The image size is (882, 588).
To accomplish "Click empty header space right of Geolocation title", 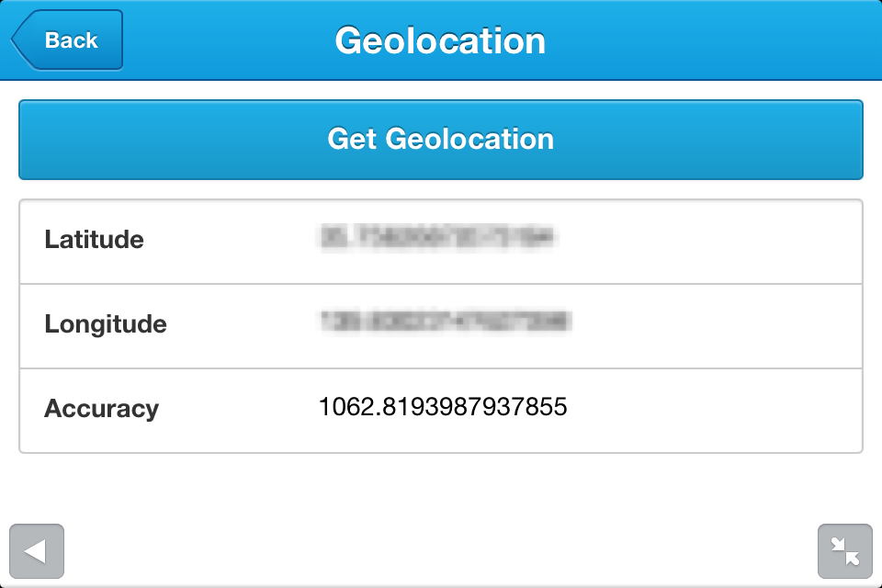I will [717, 41].
